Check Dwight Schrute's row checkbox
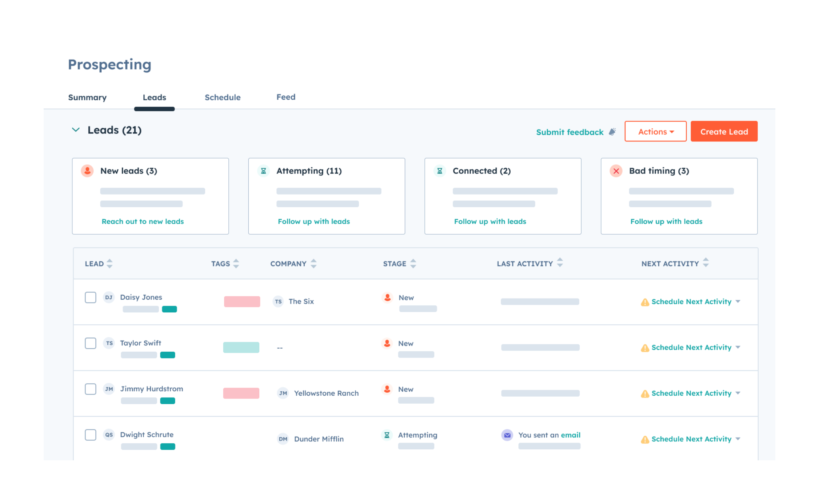The image size is (819, 504). [x=91, y=435]
